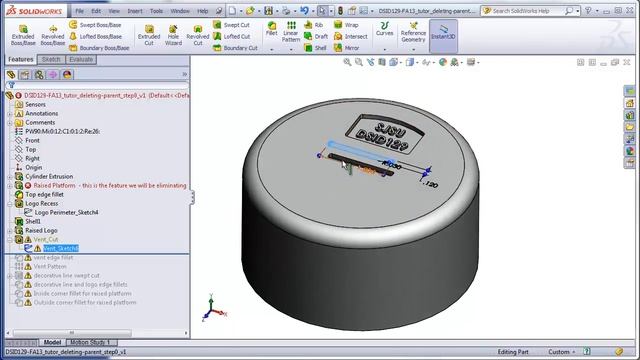
Task: Switch to the Evaluate tab
Action: 81,60
